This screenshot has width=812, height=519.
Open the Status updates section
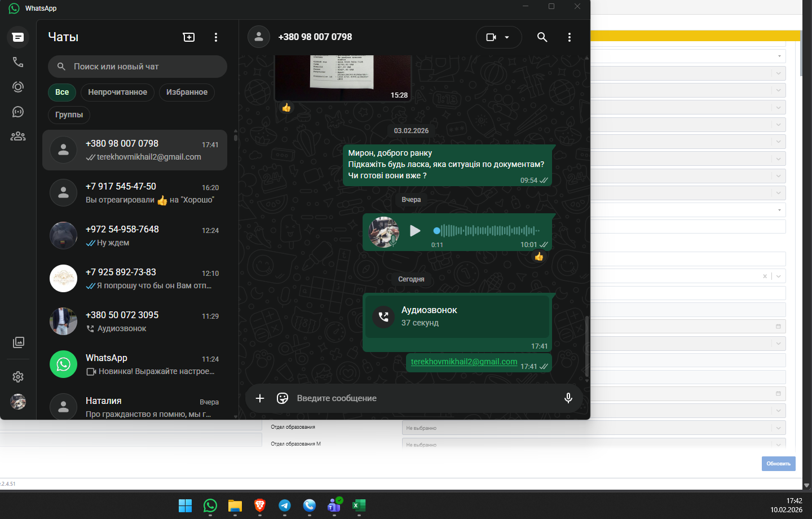(x=18, y=87)
